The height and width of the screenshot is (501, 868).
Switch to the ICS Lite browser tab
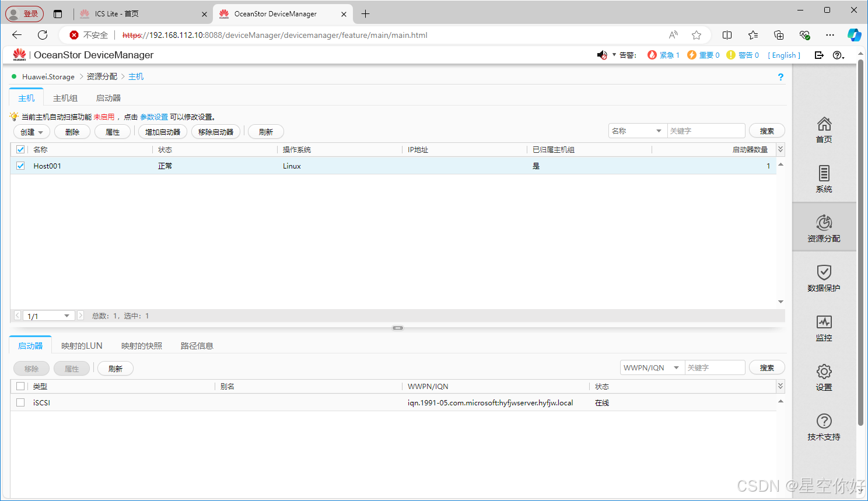point(143,13)
